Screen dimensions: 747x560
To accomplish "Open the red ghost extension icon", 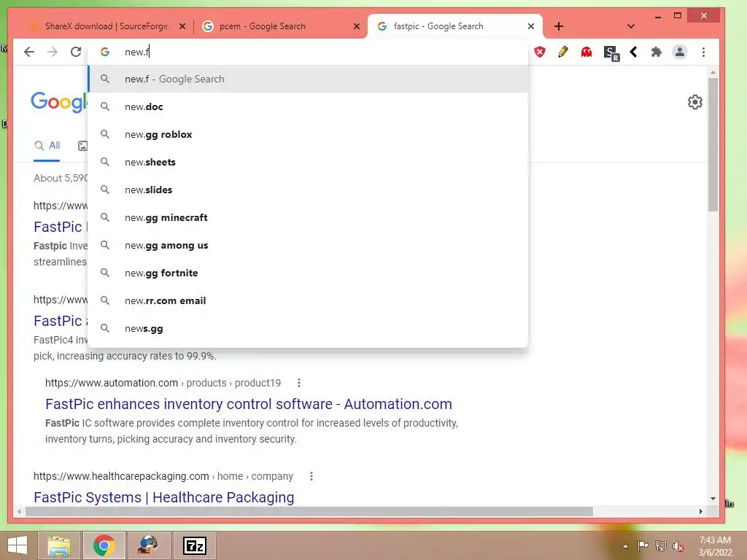I will pyautogui.click(x=587, y=52).
